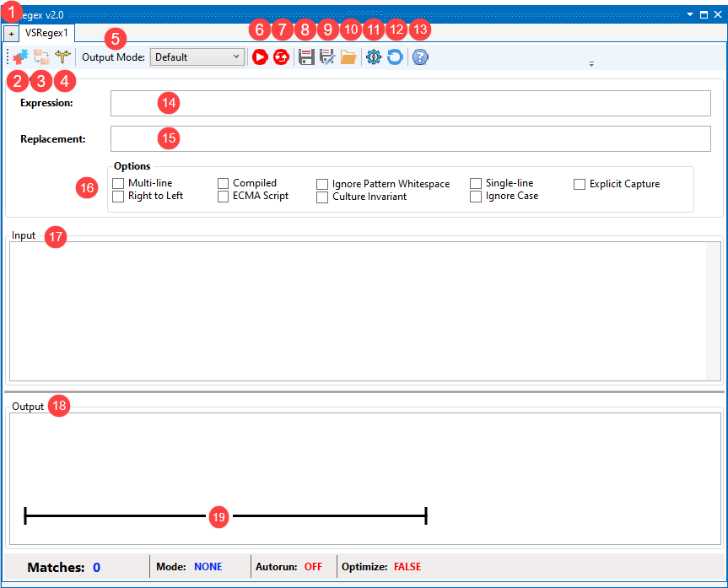The width and height of the screenshot is (728, 588).
Task: Click the Input box vertical scrollbar
Action: coord(715,311)
